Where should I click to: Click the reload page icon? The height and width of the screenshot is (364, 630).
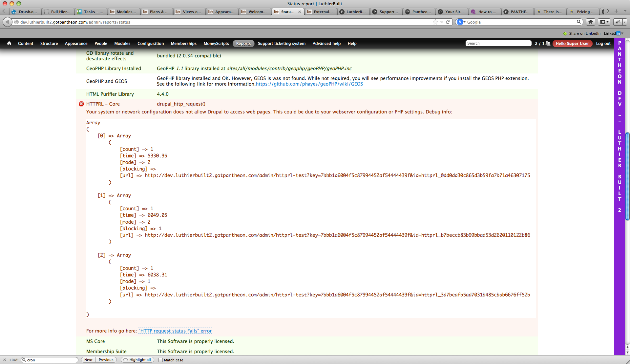[448, 22]
